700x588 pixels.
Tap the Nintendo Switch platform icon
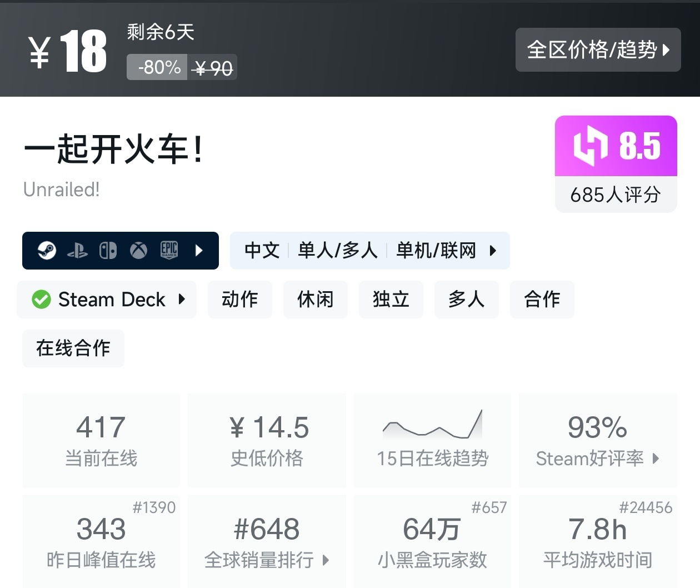click(108, 251)
